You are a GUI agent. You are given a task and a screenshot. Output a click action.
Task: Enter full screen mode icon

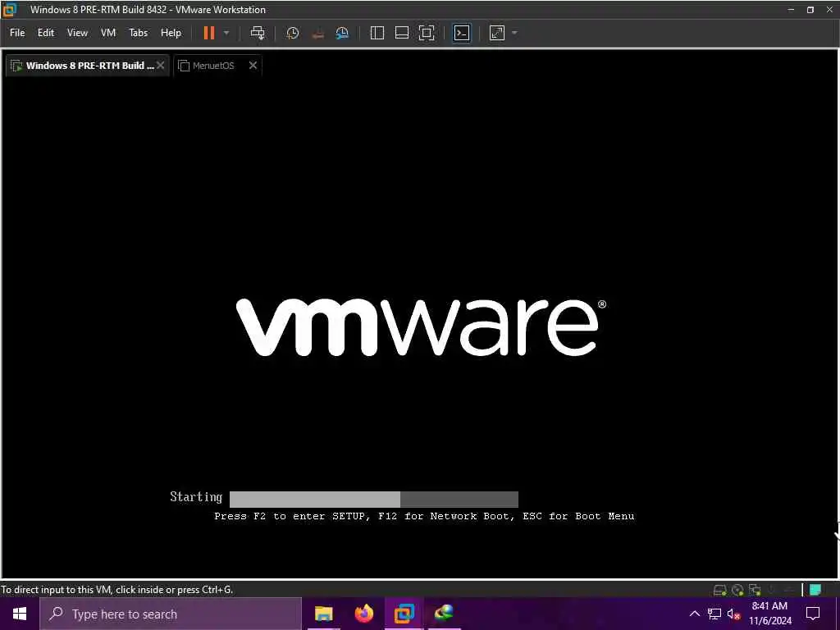(427, 33)
